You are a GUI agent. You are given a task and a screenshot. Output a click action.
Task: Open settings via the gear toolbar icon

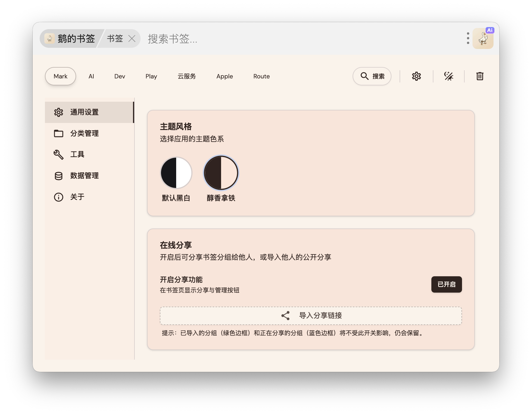(x=416, y=76)
